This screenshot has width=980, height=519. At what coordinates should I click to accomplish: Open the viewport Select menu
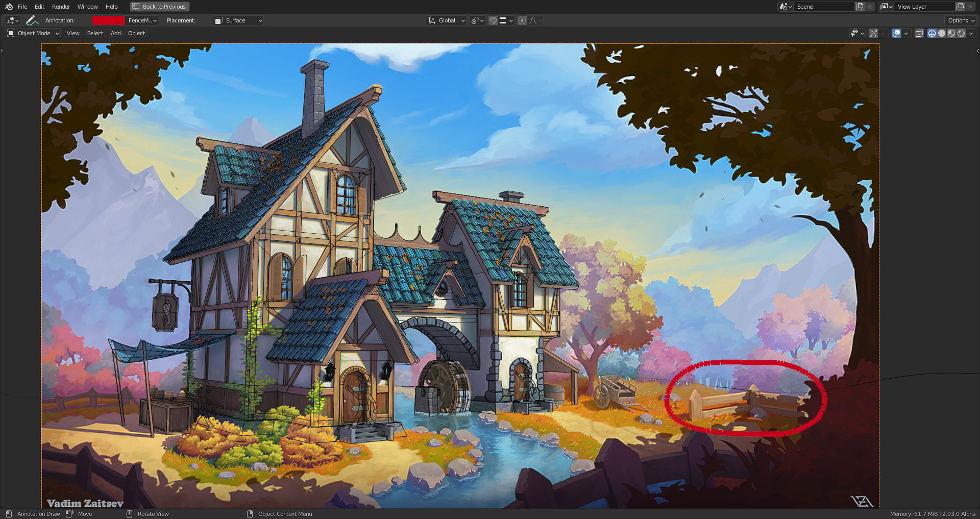click(x=95, y=33)
